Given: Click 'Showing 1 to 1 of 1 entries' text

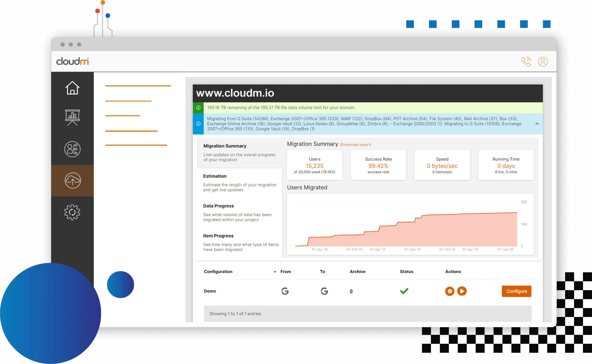Looking at the screenshot, I should point(235,314).
